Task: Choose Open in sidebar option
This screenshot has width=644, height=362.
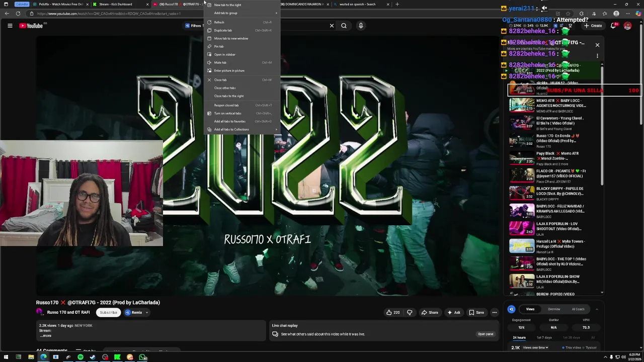Action: pyautogui.click(x=242, y=54)
